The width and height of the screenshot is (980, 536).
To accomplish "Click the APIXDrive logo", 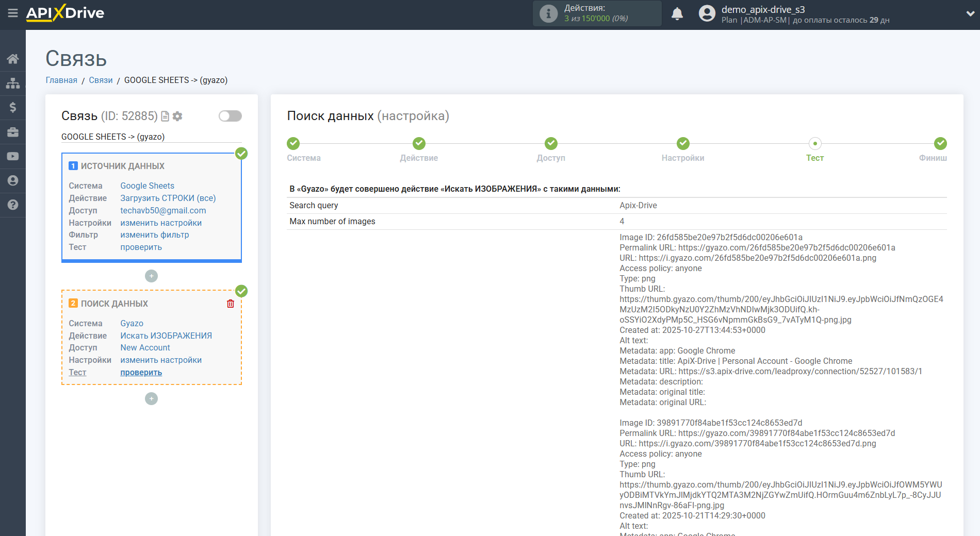I will [x=65, y=13].
